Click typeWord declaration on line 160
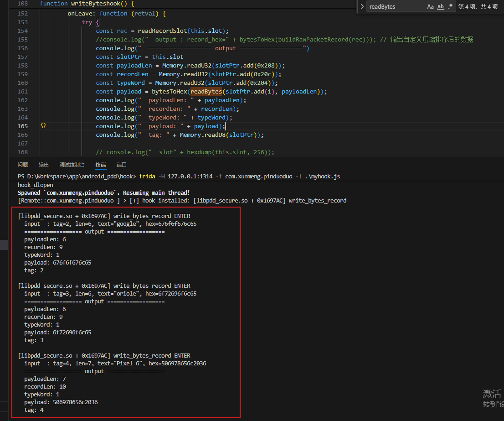 click(x=131, y=83)
